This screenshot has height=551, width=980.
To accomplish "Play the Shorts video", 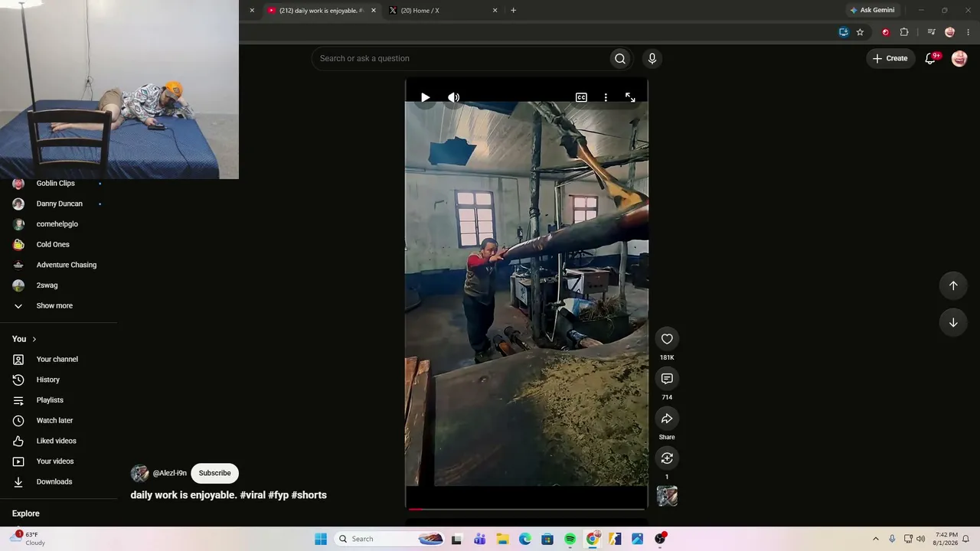I will pyautogui.click(x=425, y=97).
